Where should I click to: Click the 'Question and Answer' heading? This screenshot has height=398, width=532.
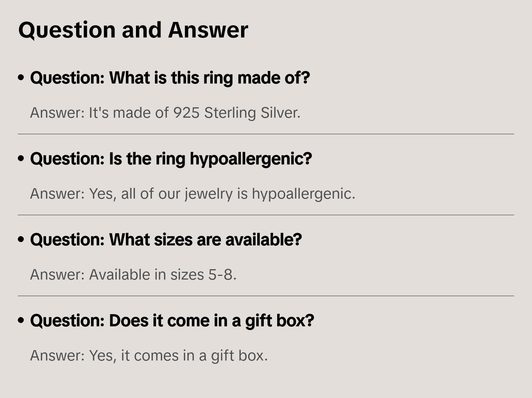click(133, 30)
